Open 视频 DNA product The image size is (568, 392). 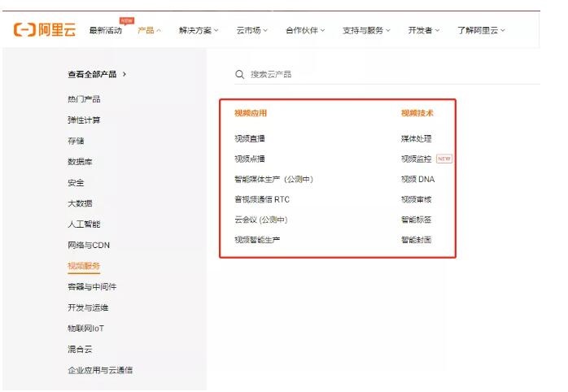pyautogui.click(x=417, y=179)
